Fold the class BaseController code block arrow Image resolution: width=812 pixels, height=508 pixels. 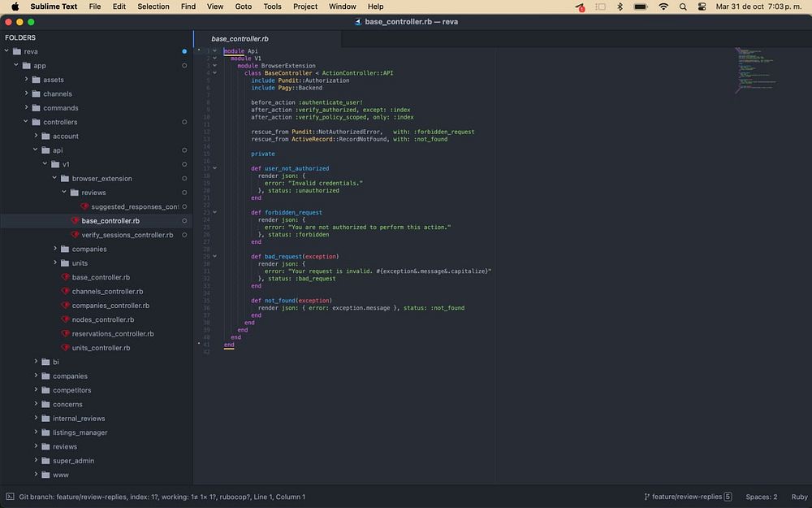tap(214, 72)
